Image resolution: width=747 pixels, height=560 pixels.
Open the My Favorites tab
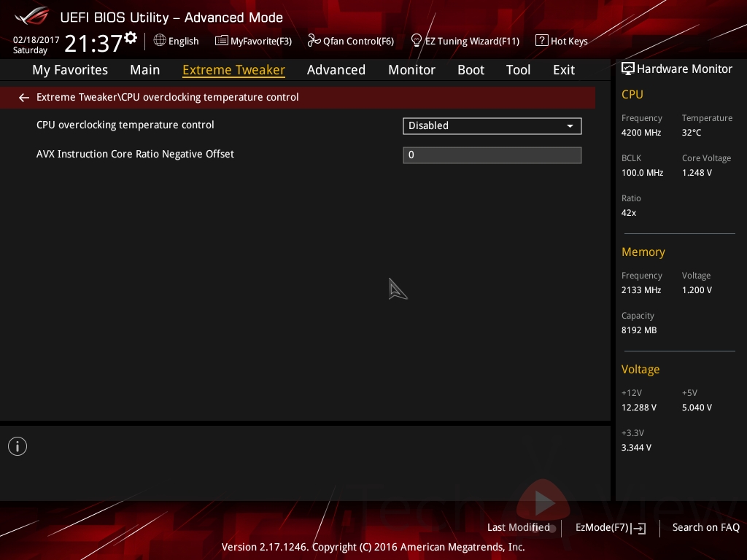click(70, 70)
